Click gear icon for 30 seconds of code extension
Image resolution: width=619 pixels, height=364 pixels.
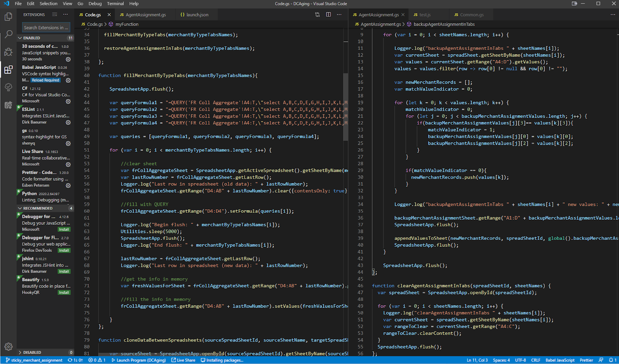68,59
